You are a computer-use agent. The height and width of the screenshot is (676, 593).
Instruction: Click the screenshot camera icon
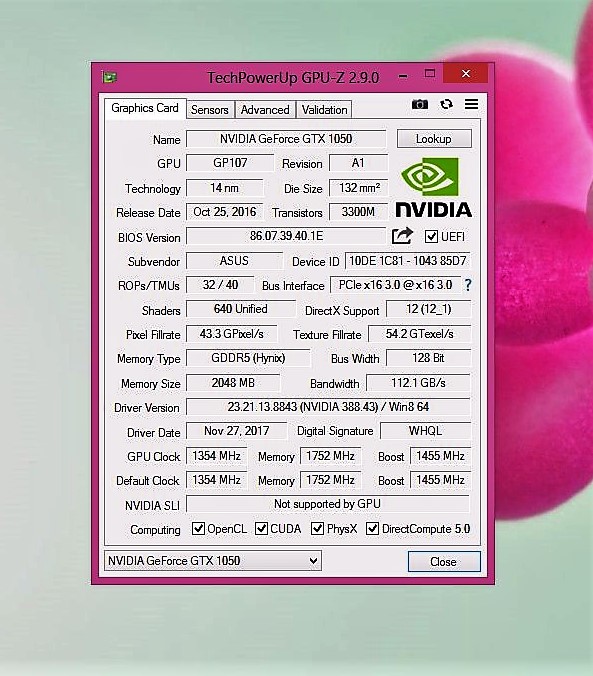click(x=419, y=104)
